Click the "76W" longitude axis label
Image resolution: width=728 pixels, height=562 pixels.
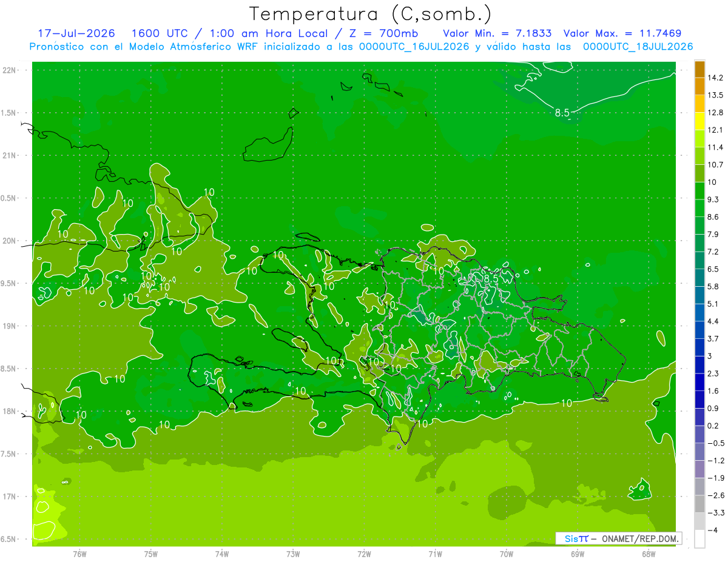(79, 554)
